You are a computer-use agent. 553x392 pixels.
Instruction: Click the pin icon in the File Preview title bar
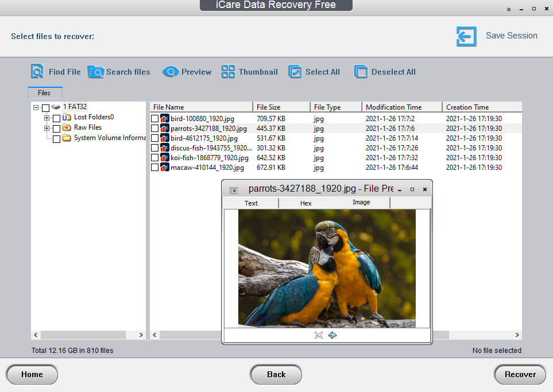234,191
